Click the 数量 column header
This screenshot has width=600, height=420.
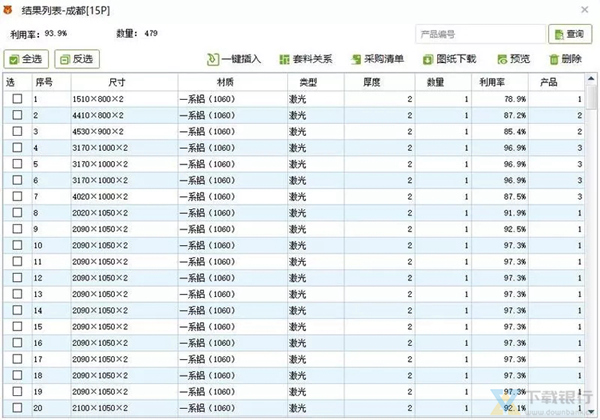point(443,82)
